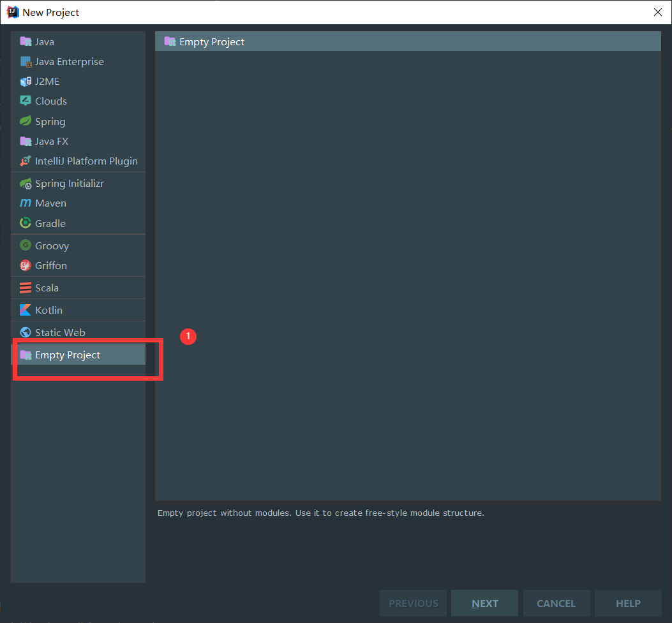672x623 pixels.
Task: Click the J2ME phone icon
Action: 26,82
